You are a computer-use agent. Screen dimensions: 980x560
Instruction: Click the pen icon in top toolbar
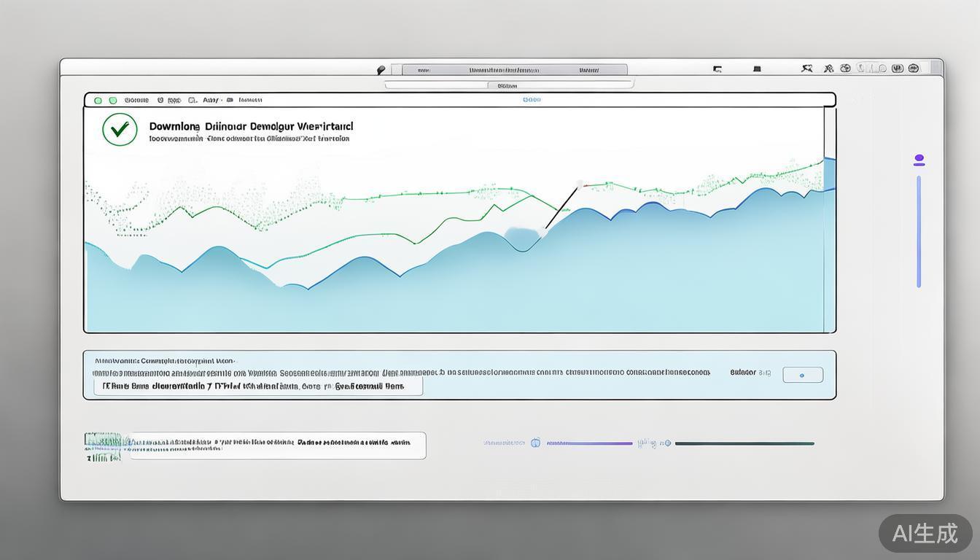click(x=381, y=70)
